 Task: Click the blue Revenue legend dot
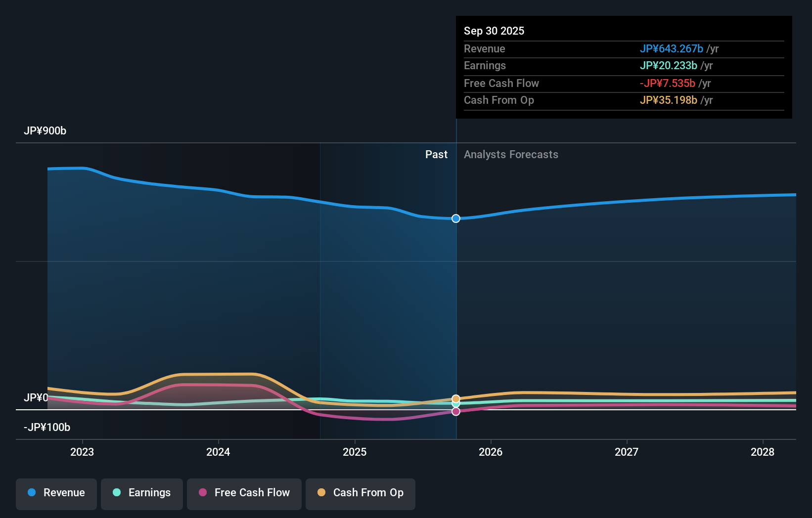coord(33,493)
